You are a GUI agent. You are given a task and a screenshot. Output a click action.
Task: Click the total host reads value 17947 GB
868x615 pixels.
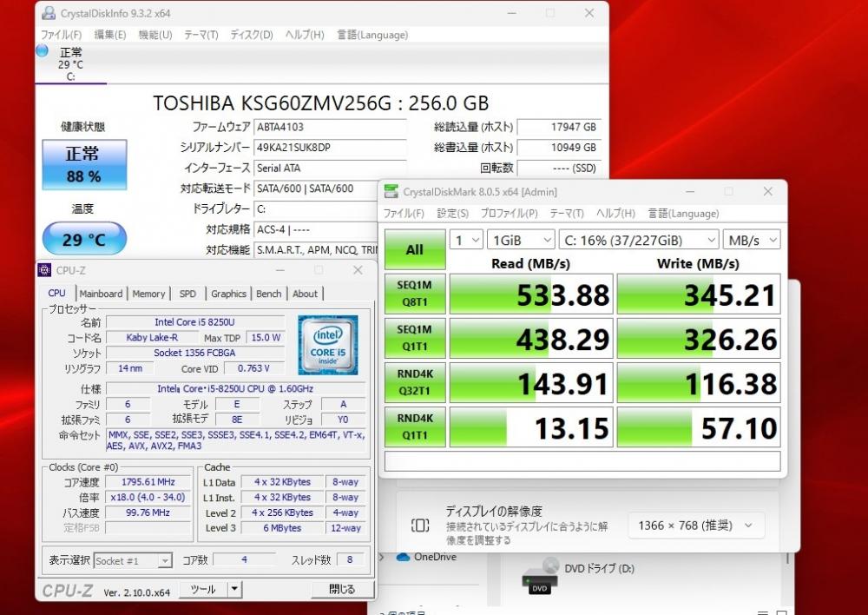(558, 127)
